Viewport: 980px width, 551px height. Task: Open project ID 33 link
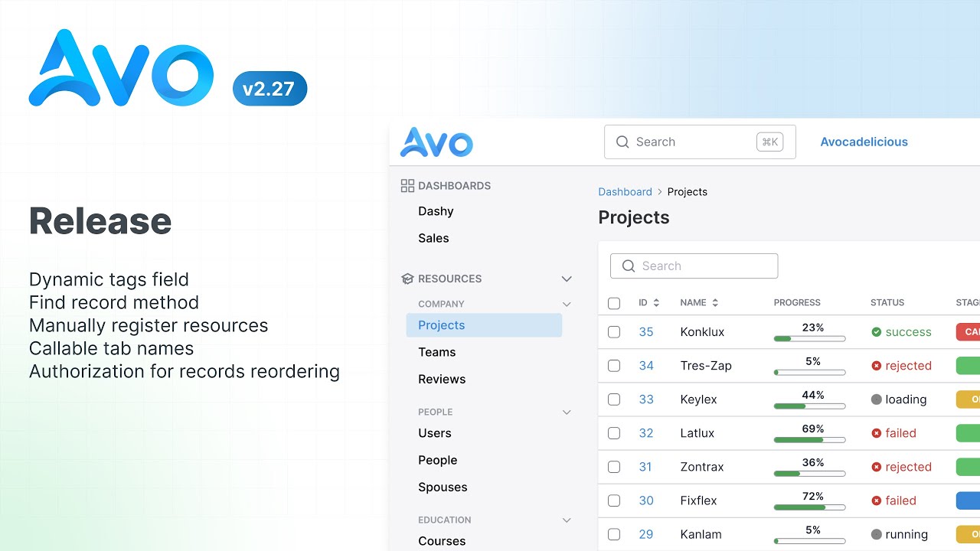646,399
